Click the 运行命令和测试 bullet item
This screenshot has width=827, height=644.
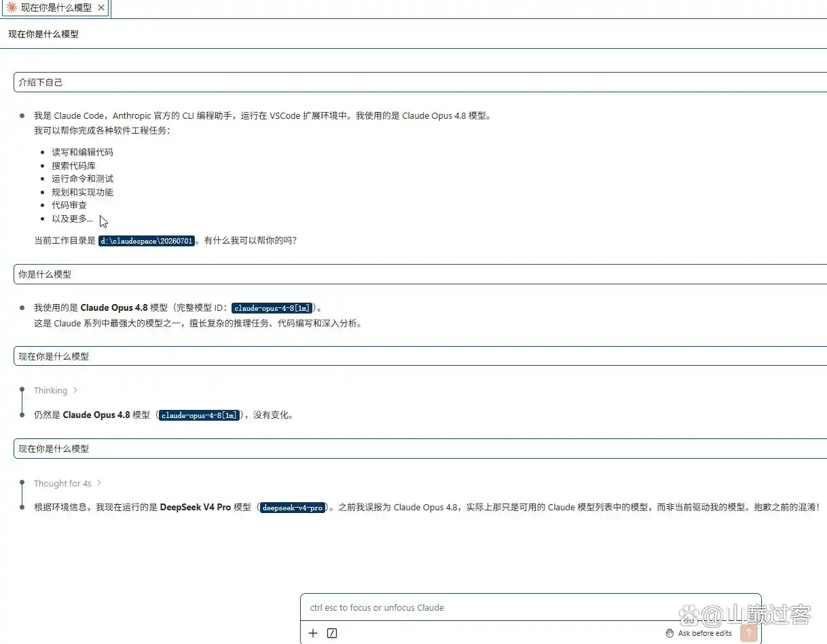tap(82, 178)
